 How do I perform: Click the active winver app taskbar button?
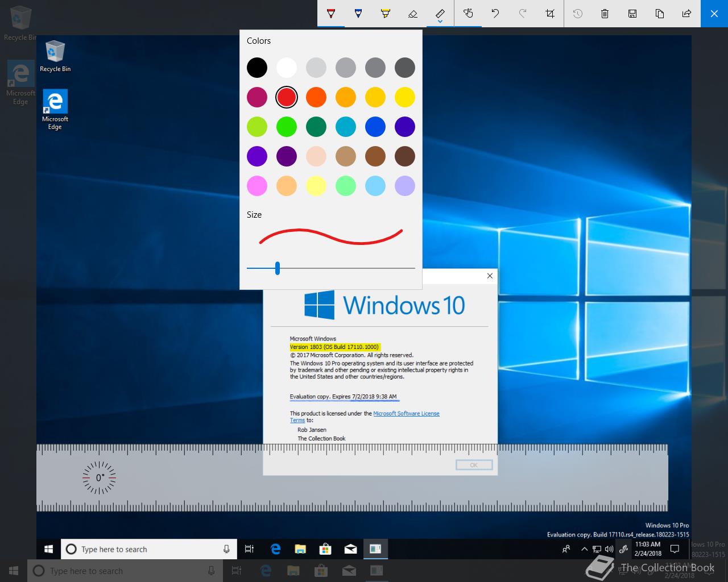(x=375, y=549)
